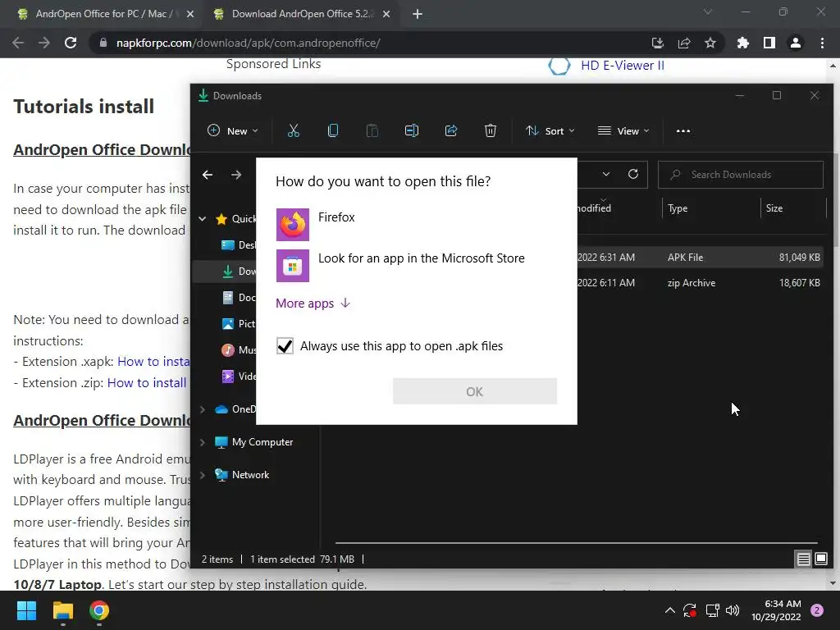Select the Firefox app icon
Viewport: 840px width, 630px height.
click(293, 225)
